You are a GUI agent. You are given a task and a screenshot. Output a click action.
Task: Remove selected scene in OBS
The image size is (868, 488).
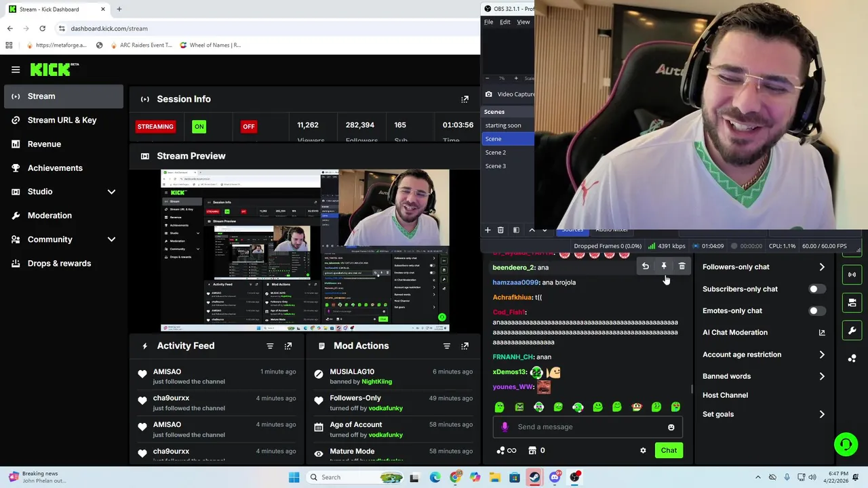click(500, 230)
